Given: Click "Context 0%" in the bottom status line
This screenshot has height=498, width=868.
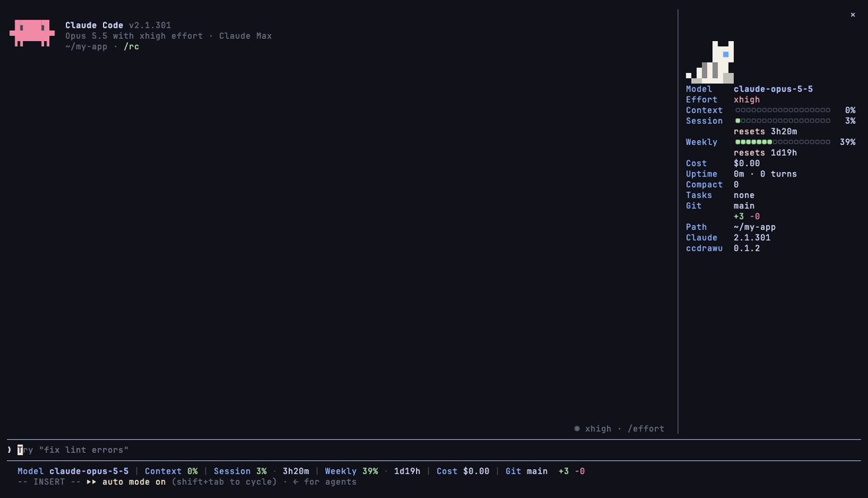Looking at the screenshot, I should point(171,471).
